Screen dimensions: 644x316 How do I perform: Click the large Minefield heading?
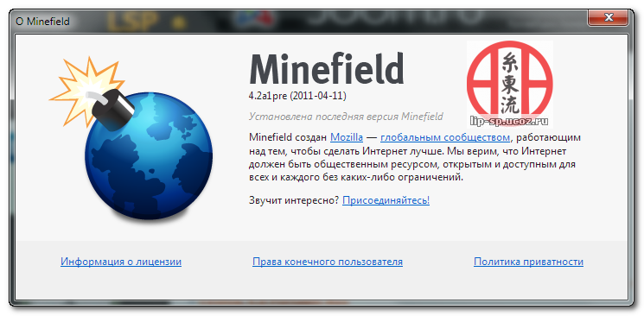pyautogui.click(x=327, y=68)
